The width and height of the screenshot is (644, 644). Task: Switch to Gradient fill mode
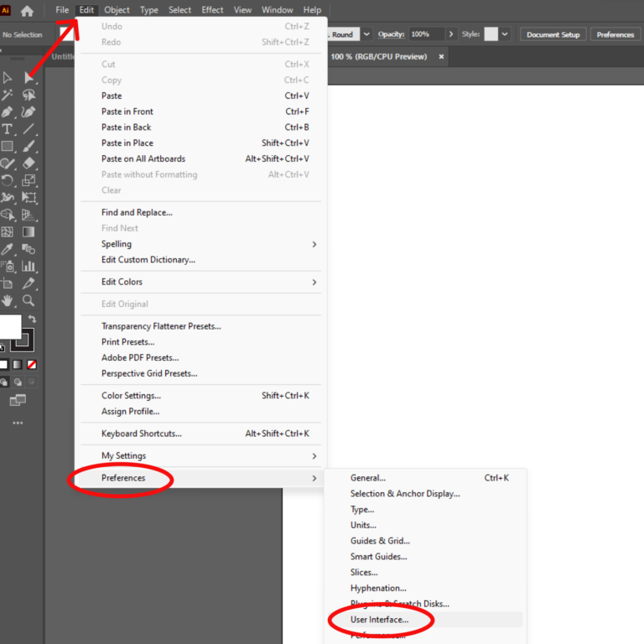pos(18,364)
